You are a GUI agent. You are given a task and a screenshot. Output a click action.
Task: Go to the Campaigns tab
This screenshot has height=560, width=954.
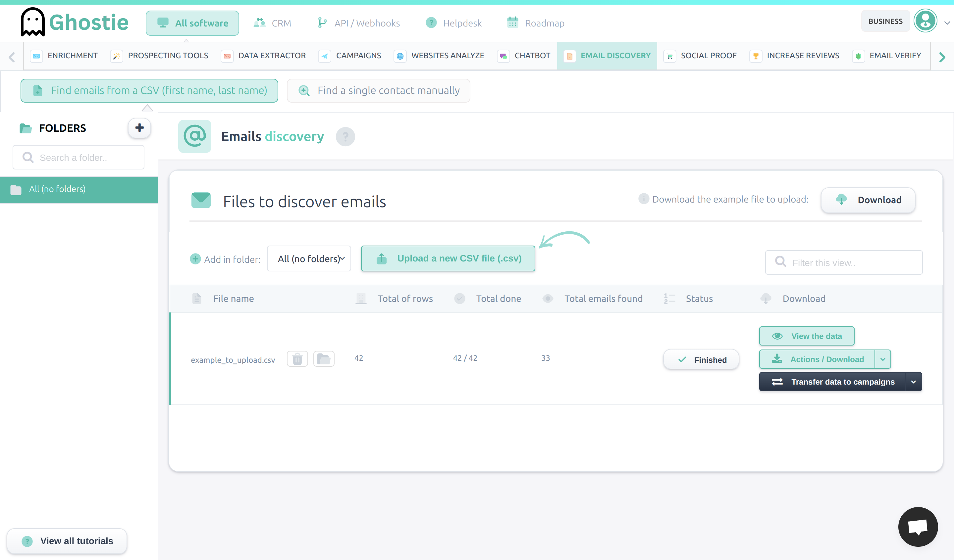click(350, 56)
